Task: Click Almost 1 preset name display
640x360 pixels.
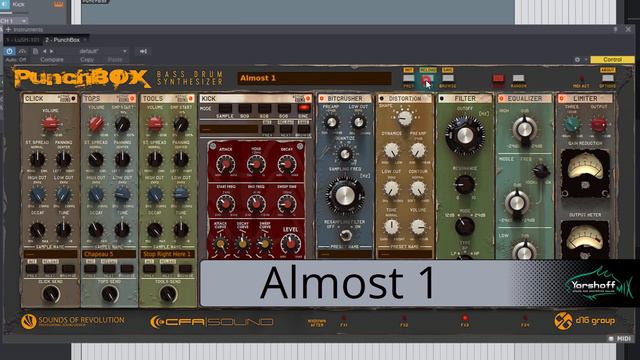Action: (314, 78)
